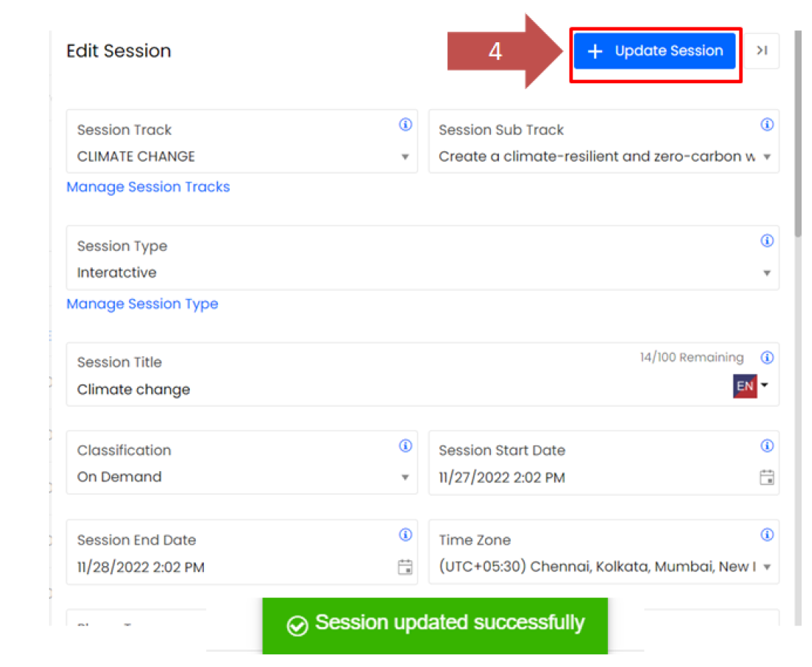Click the Update Session button
This screenshot has height=667, width=812.
click(x=655, y=51)
